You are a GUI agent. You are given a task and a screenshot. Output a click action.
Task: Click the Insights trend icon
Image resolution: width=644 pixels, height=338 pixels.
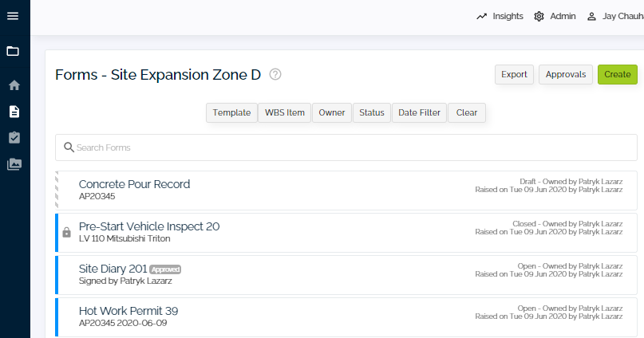point(481,17)
